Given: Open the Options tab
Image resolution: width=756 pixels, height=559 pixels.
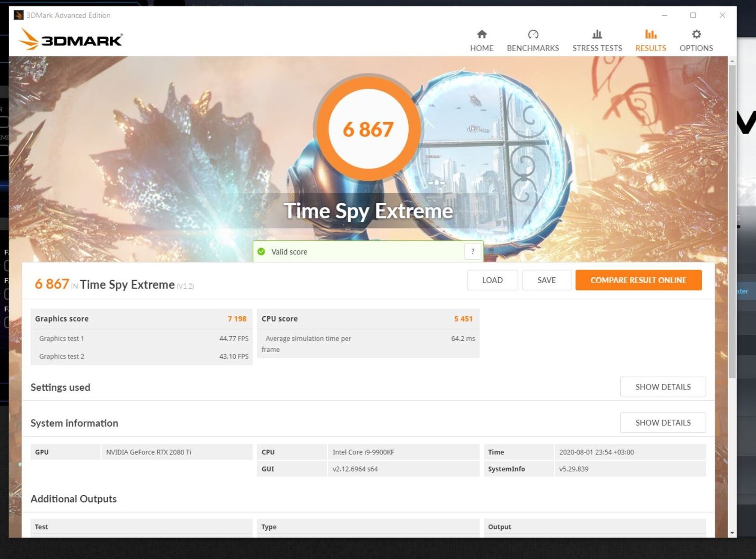Looking at the screenshot, I should pyautogui.click(x=696, y=41).
